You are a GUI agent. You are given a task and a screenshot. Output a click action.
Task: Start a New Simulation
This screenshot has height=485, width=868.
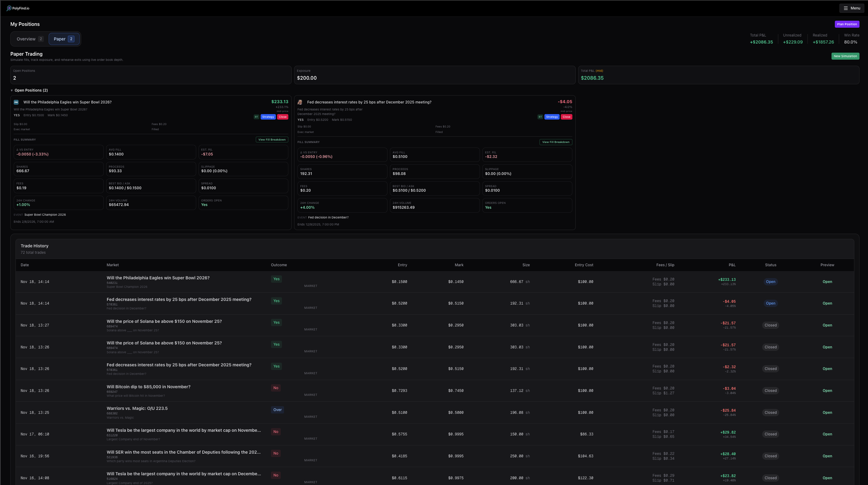[x=845, y=56]
